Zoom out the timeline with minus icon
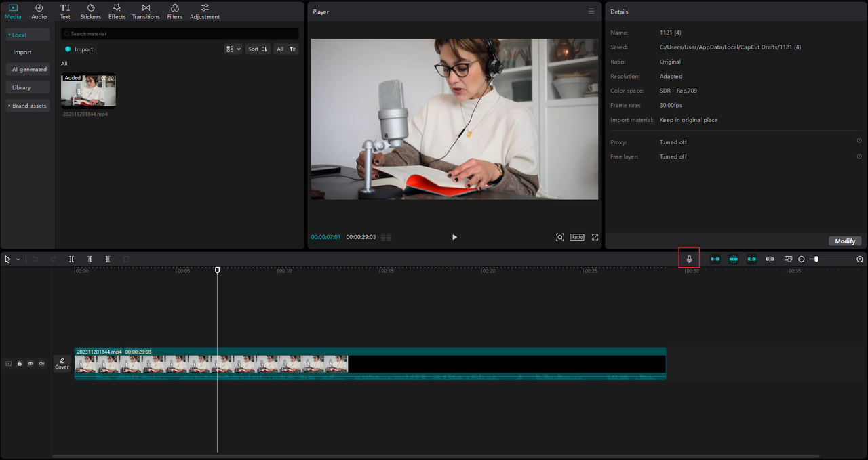This screenshot has width=868, height=460. click(x=802, y=259)
